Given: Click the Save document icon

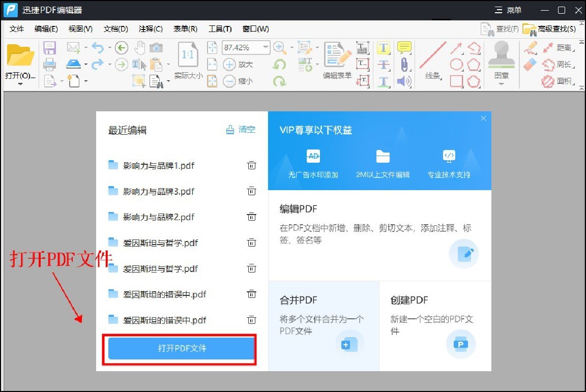Looking at the screenshot, I should pyautogui.click(x=49, y=47).
